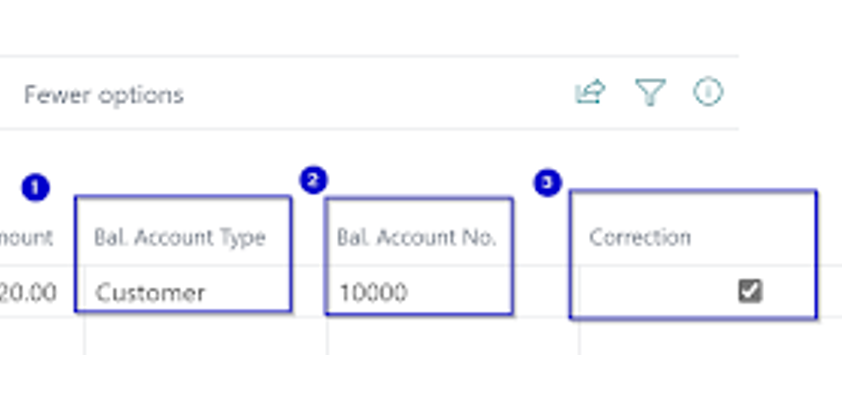Click the blue number 2 annotation badge
The width and height of the screenshot is (859, 403).
click(x=313, y=180)
